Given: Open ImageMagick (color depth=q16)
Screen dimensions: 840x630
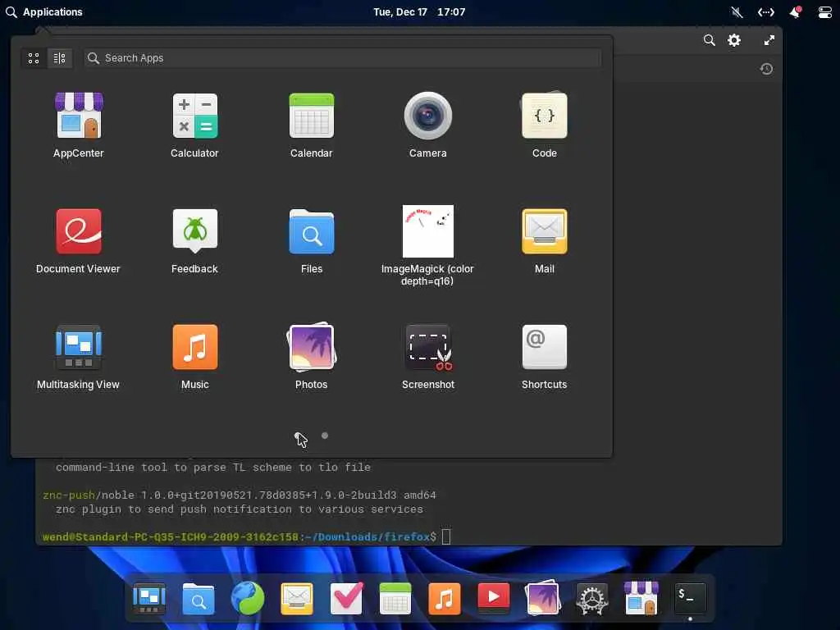Looking at the screenshot, I should click(427, 246).
